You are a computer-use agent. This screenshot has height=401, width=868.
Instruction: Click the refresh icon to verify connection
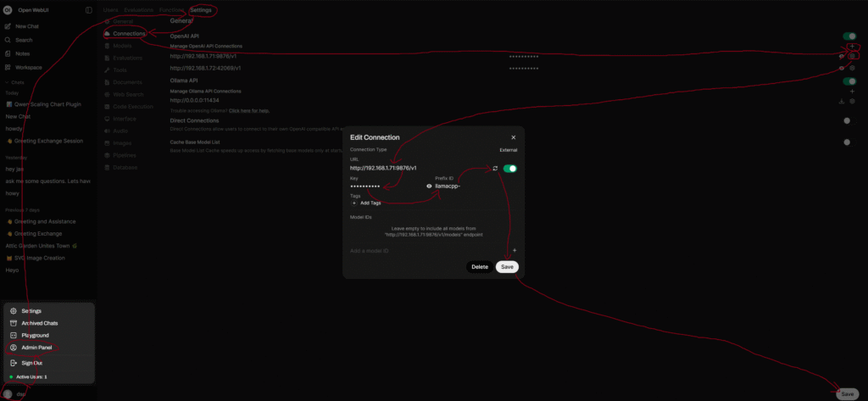tap(495, 169)
